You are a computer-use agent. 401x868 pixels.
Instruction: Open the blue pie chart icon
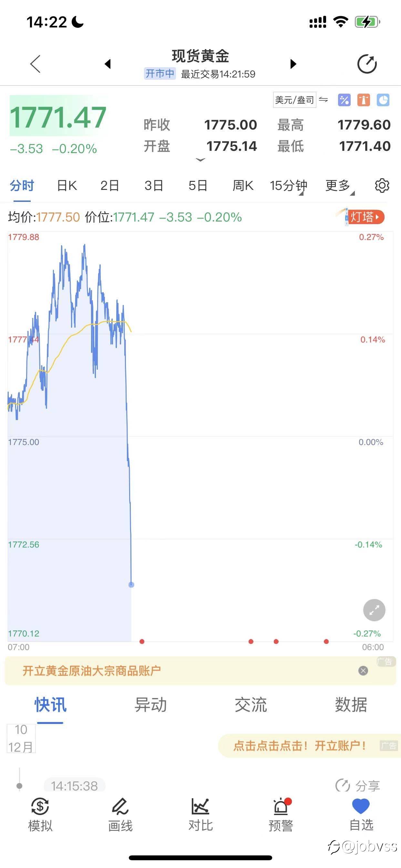point(383,100)
